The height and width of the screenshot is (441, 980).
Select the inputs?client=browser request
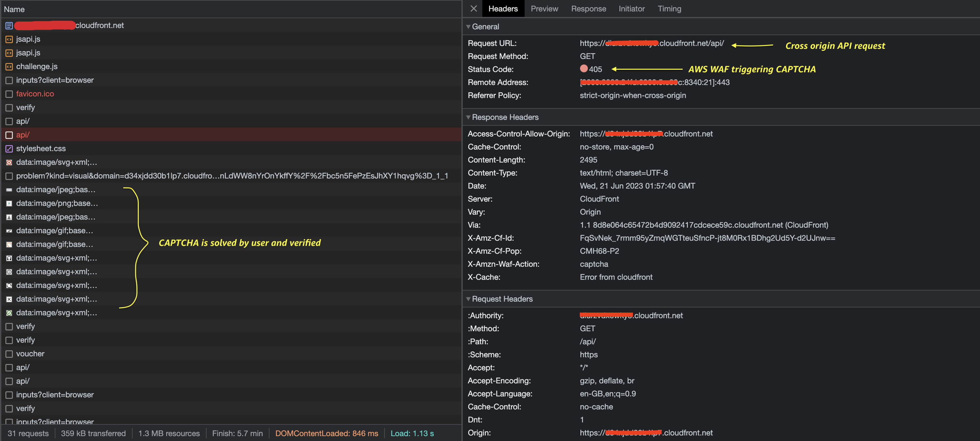point(55,80)
